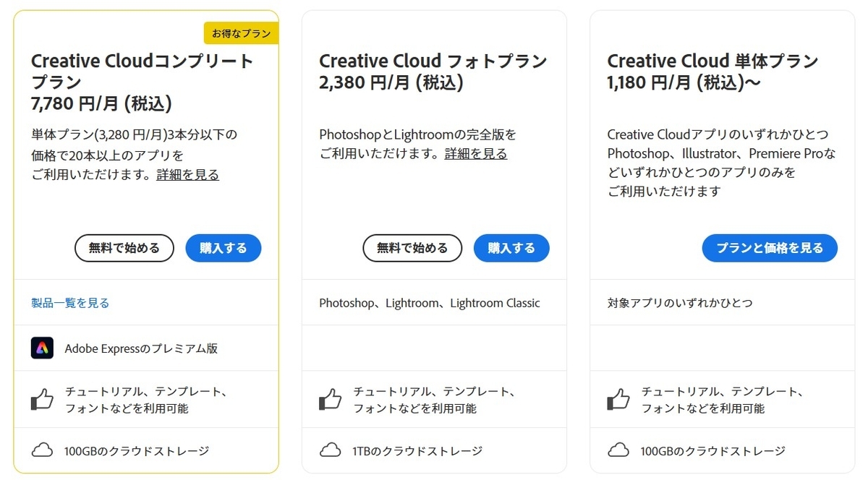Click thumbs-up icon in Complete plan card
The height and width of the screenshot is (480, 868).
point(42,399)
